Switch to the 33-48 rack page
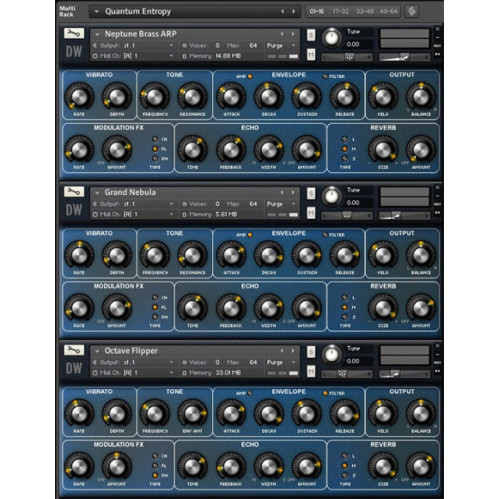 coord(364,11)
